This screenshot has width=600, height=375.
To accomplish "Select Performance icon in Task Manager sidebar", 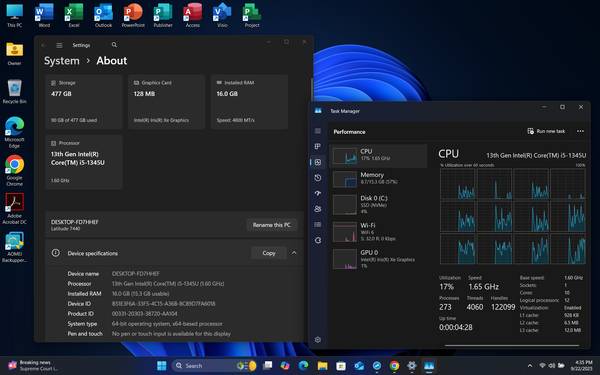I will click(x=318, y=162).
